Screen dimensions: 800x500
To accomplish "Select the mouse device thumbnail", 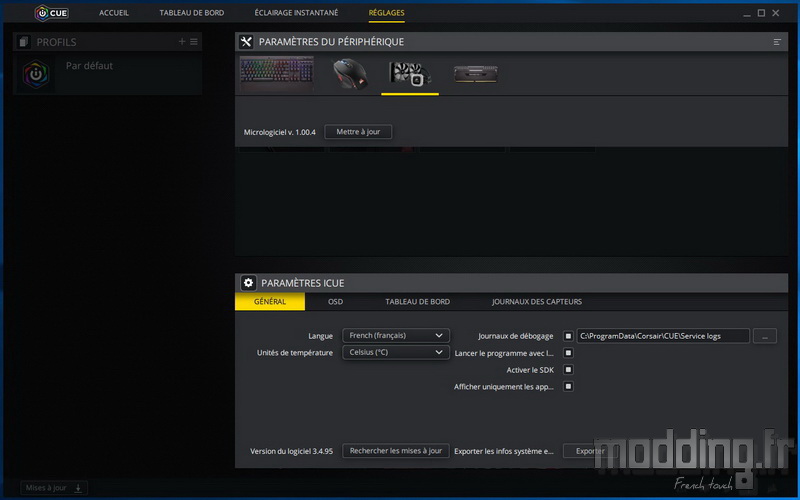I will (x=350, y=74).
